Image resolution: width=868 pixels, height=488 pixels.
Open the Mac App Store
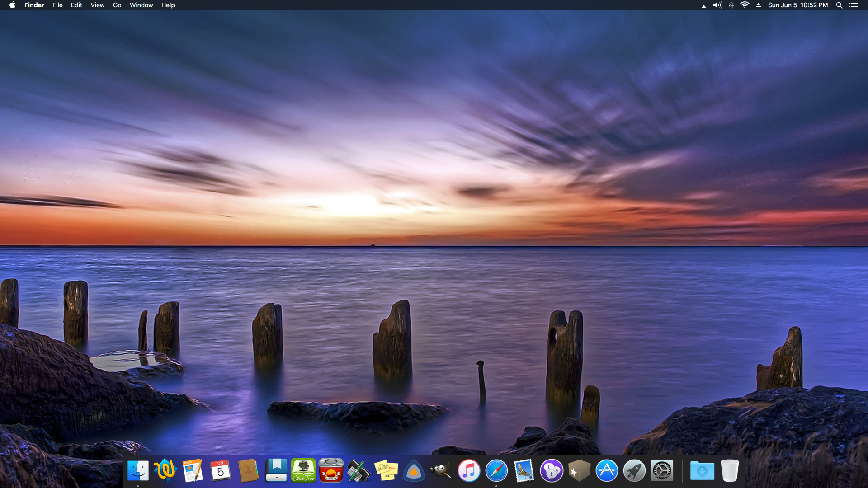pos(607,471)
